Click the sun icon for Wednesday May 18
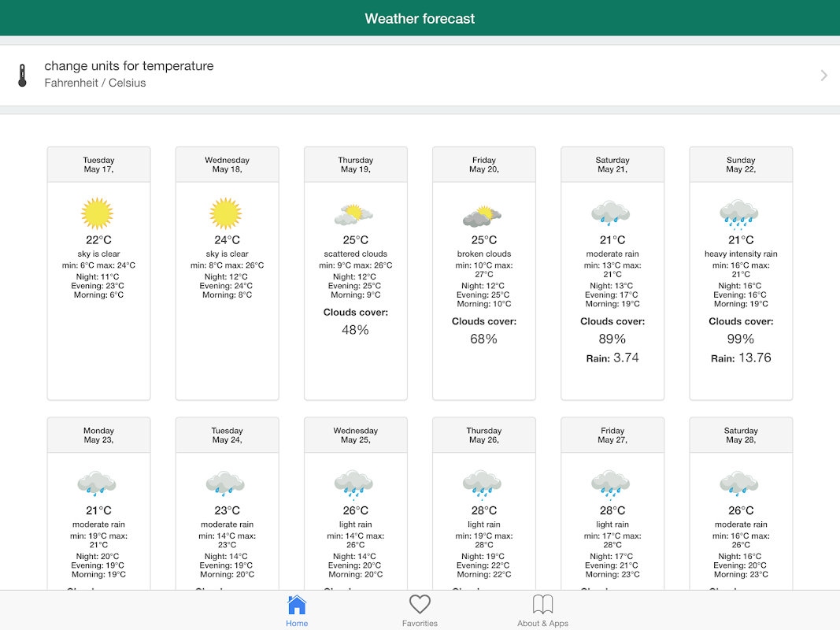This screenshot has height=630, width=840. 226,213
